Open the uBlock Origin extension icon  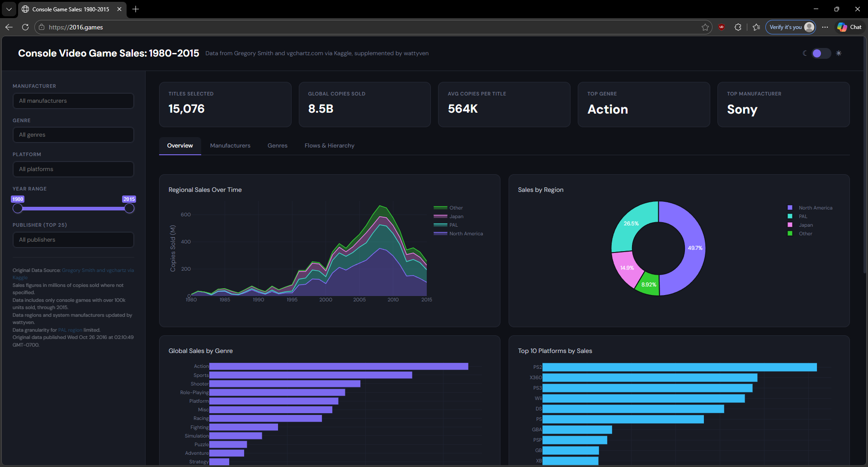click(x=722, y=27)
